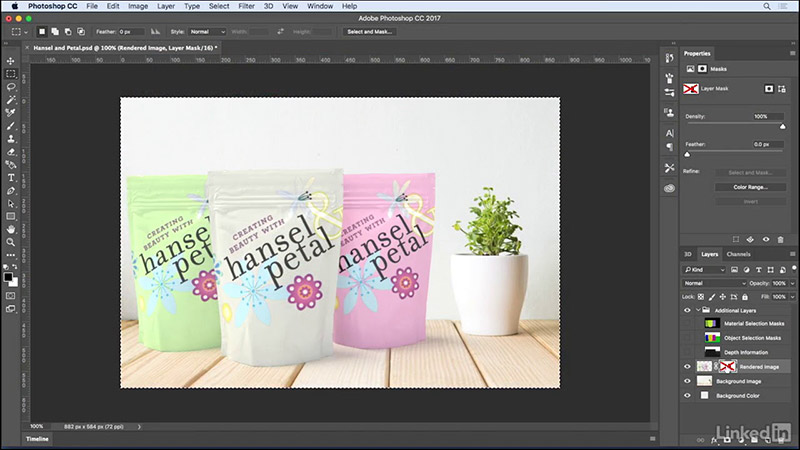
Task: Hide the Background Color layer
Action: 687,395
